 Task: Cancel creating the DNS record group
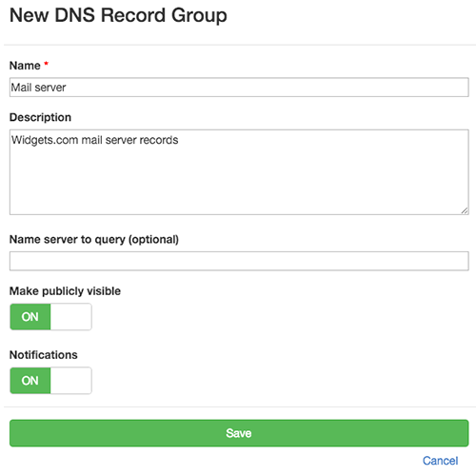pyautogui.click(x=440, y=461)
